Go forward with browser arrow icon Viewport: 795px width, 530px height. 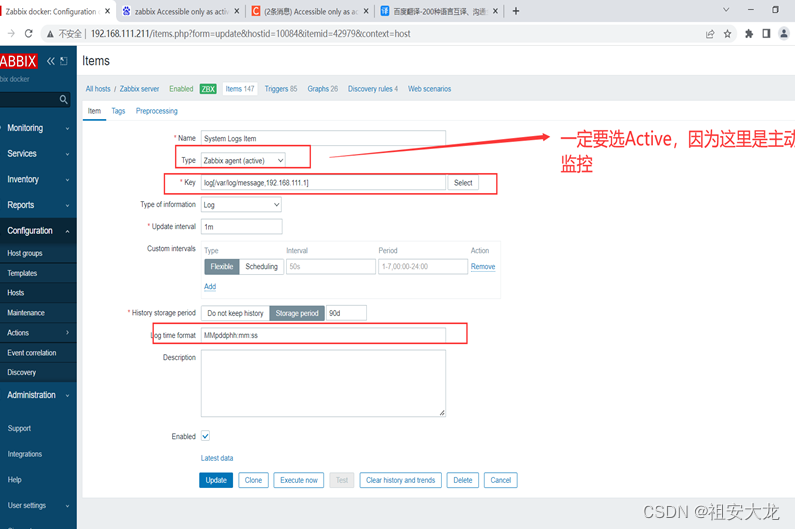[x=11, y=33]
